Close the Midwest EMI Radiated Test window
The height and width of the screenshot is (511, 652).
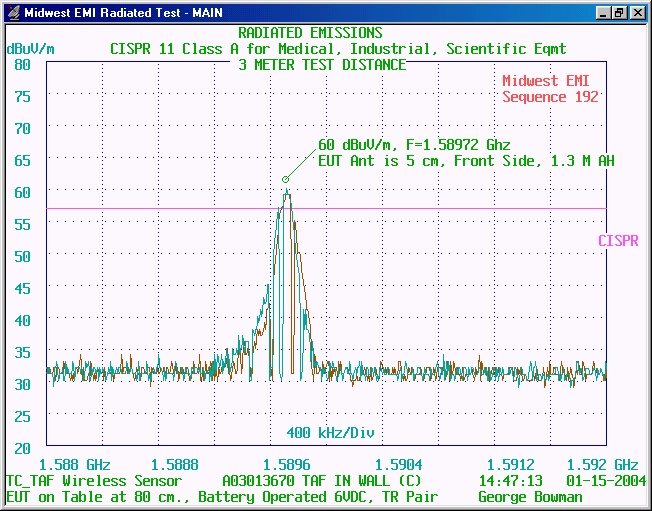(638, 13)
